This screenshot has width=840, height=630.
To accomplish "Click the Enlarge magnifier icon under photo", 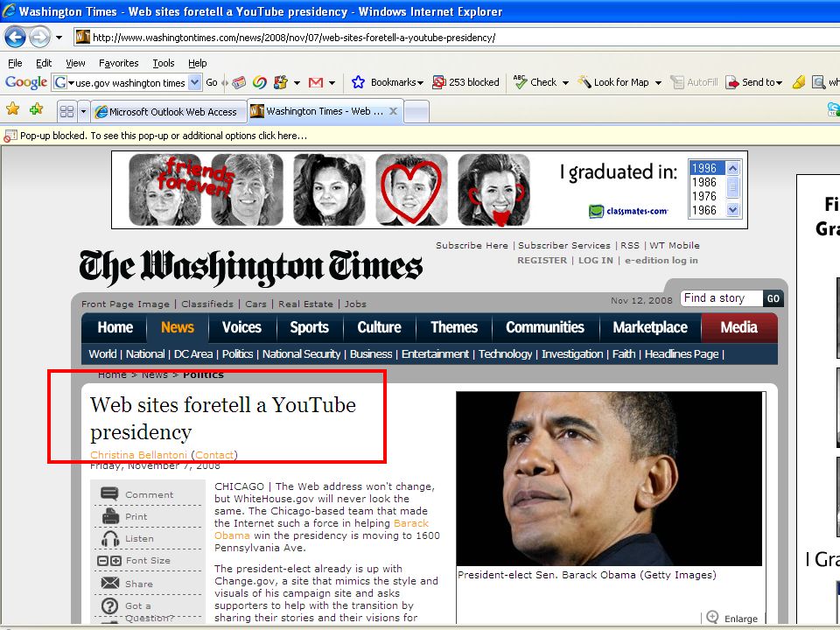I will [x=712, y=617].
